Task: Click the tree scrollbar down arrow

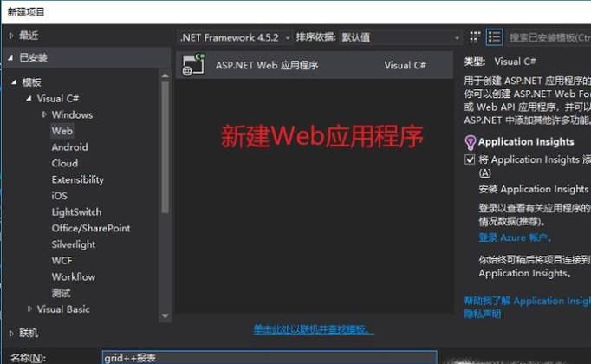Action: [x=166, y=315]
